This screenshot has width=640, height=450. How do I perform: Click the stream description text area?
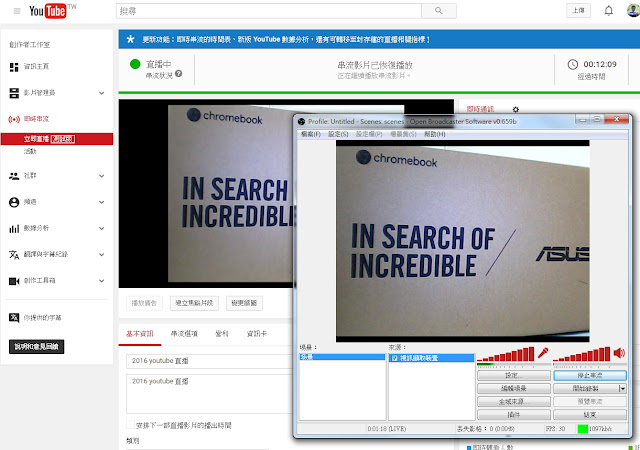(210, 394)
